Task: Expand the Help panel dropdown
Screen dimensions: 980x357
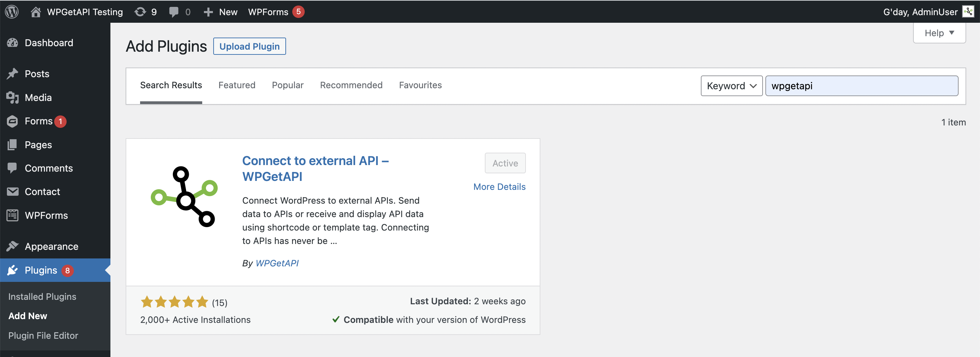Action: tap(939, 33)
